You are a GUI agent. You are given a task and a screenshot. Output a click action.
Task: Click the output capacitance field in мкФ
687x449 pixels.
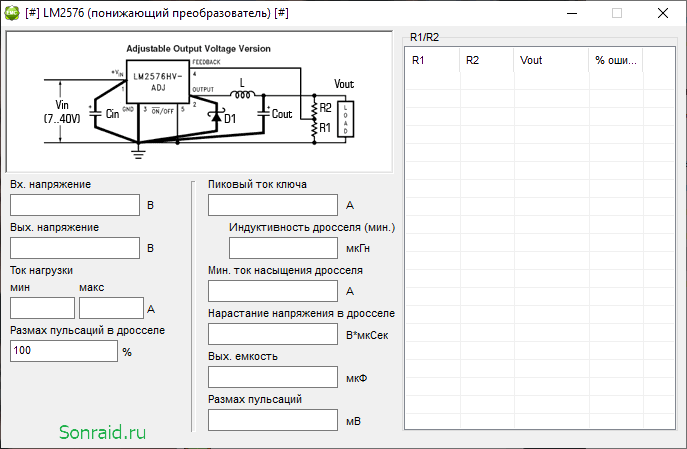click(x=273, y=377)
